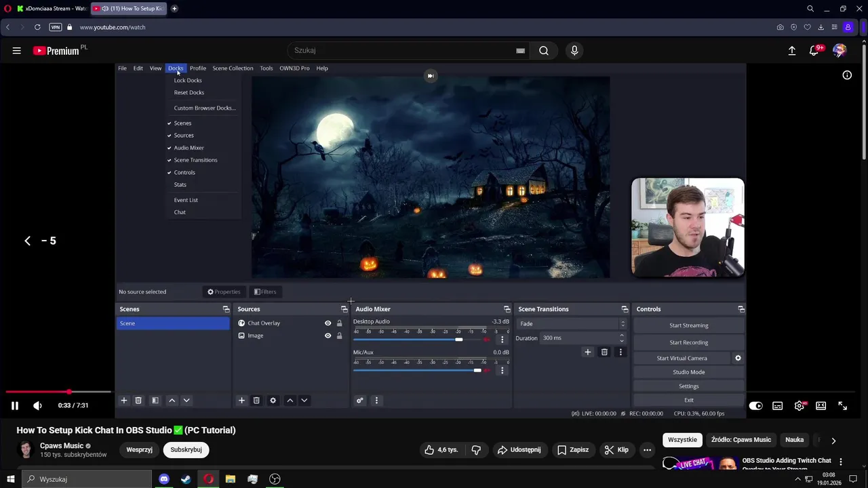
Task: Click the Scenes panel trash icon
Action: (x=138, y=401)
